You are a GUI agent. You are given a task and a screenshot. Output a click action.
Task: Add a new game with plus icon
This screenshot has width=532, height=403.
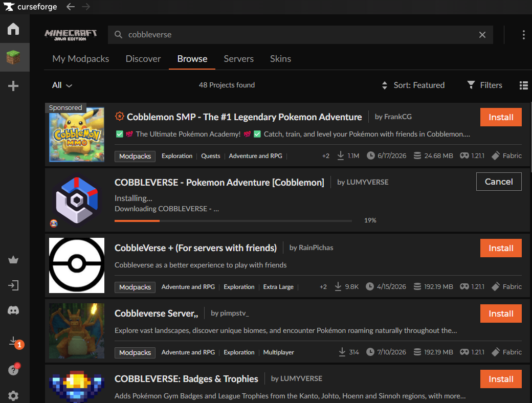(x=13, y=86)
